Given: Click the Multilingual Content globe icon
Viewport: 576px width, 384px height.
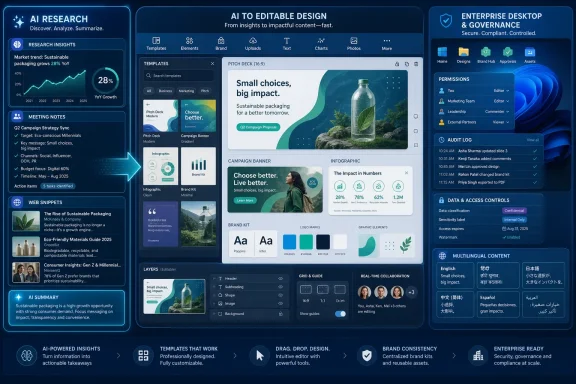Looking at the screenshot, I should click(x=442, y=256).
